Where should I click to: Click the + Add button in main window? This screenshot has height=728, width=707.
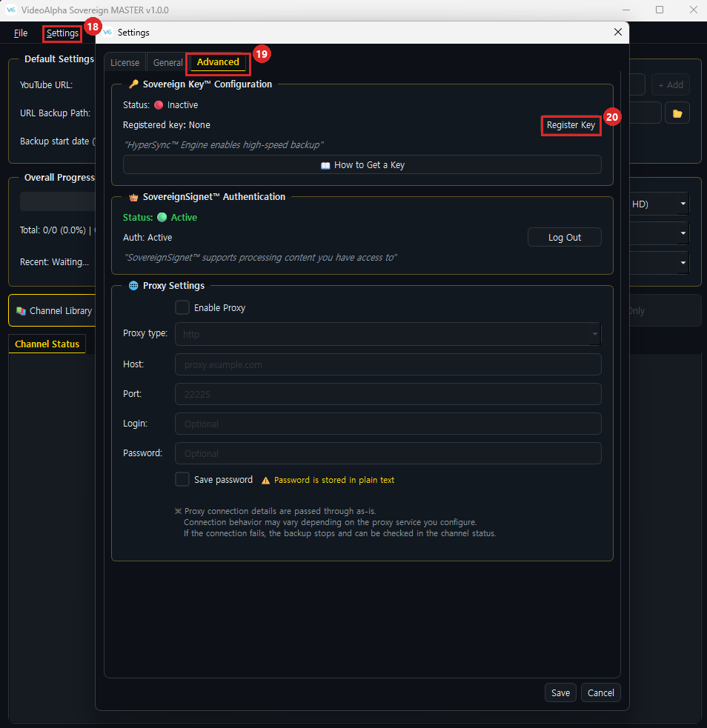pos(670,85)
